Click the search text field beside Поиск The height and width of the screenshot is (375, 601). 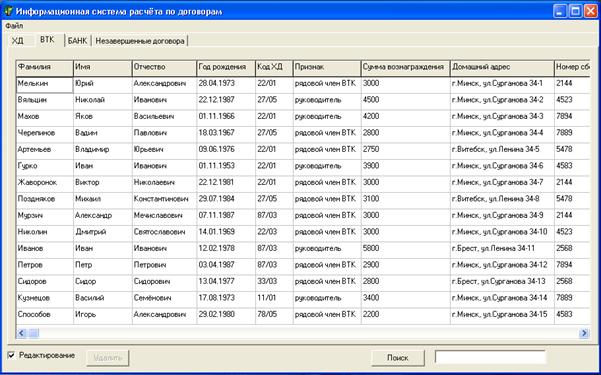490,357
